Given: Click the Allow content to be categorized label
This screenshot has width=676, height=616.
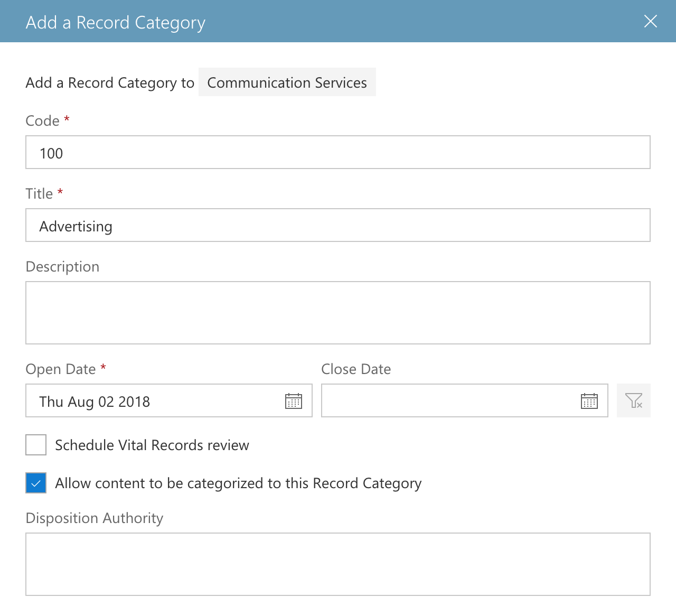Looking at the screenshot, I should 238,483.
